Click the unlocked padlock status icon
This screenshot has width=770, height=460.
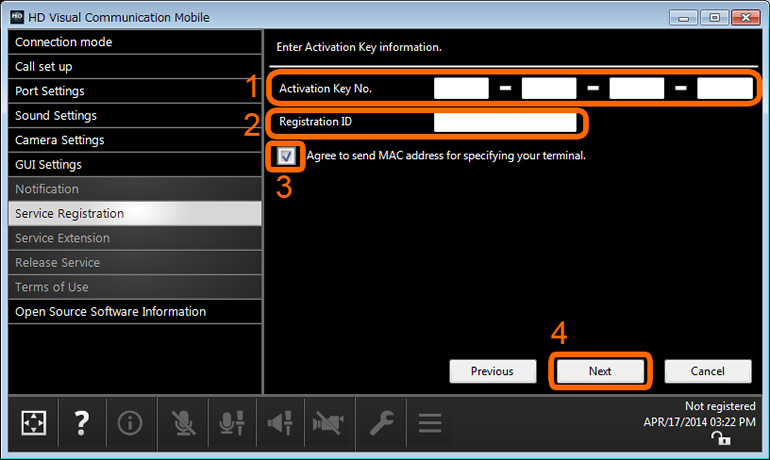pos(721,437)
